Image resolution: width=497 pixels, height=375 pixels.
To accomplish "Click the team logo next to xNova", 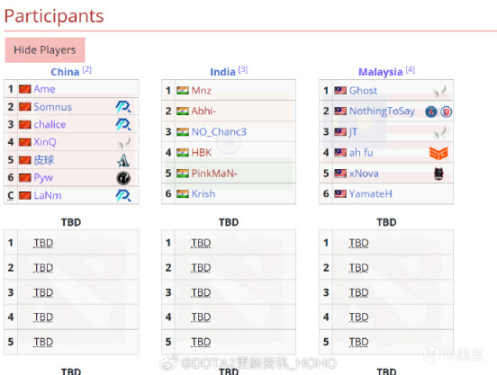I will [x=439, y=174].
